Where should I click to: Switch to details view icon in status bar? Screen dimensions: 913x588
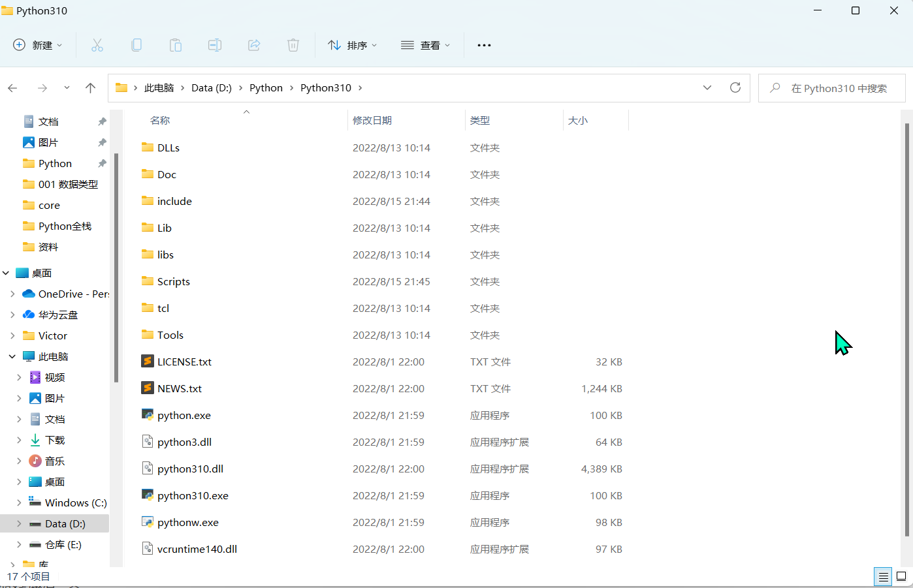tap(883, 576)
